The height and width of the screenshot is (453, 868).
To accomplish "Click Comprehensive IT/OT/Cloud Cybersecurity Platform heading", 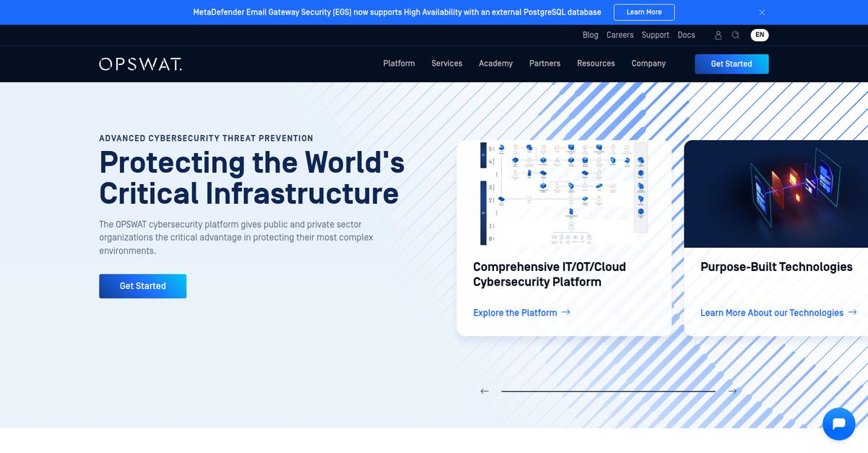I will point(550,275).
